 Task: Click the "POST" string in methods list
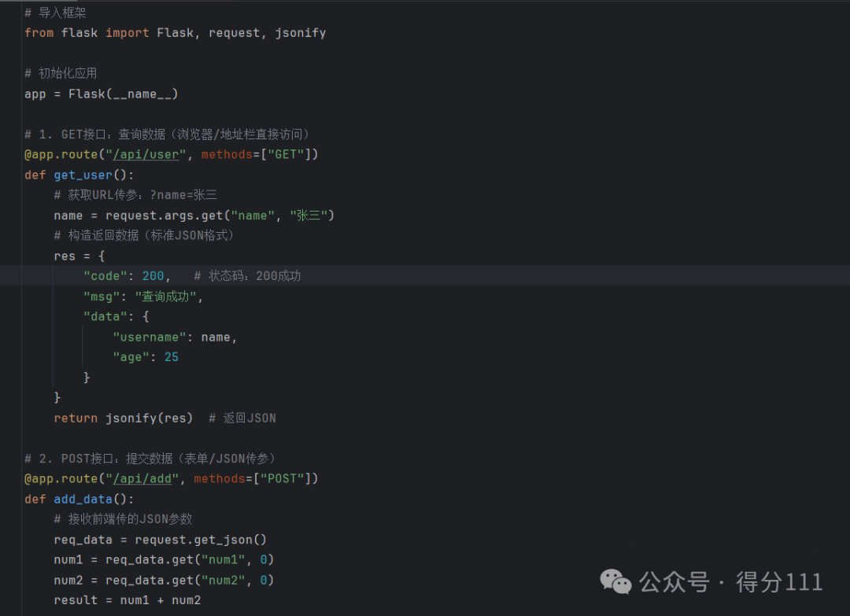coord(282,479)
